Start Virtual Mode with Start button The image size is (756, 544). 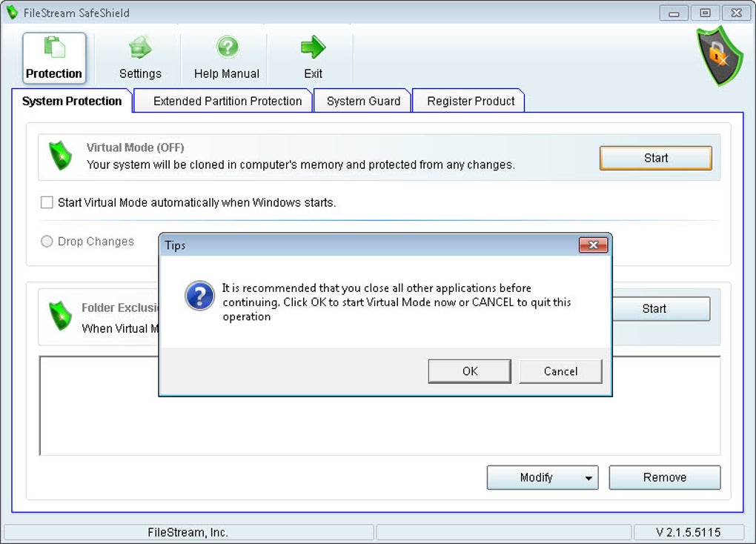point(656,158)
